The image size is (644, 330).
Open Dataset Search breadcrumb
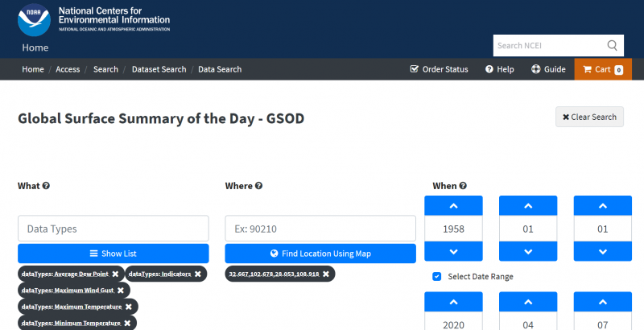pos(158,69)
